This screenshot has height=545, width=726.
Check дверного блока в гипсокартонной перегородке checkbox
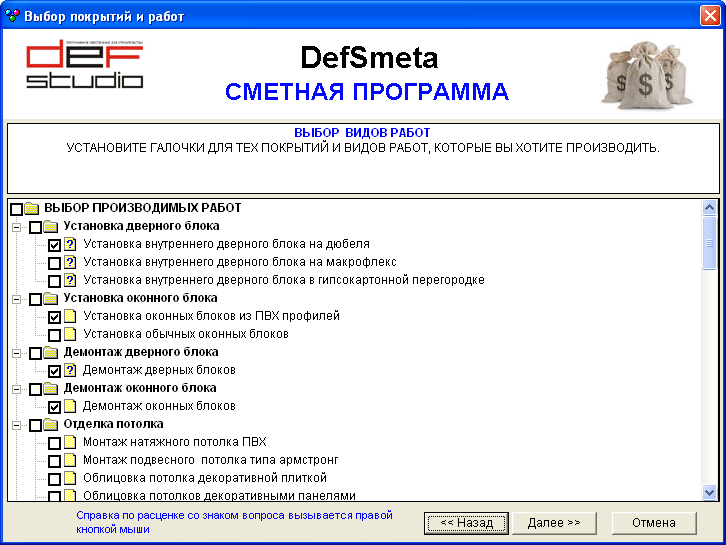55,281
